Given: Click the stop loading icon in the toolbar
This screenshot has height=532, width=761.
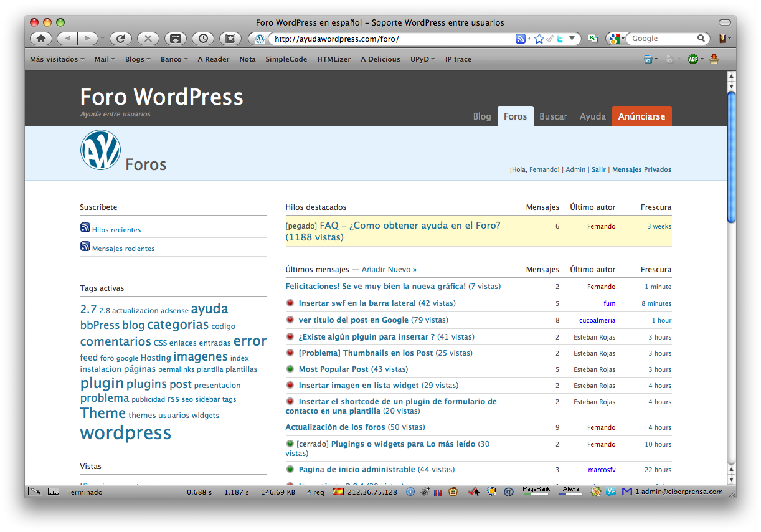Looking at the screenshot, I should (x=148, y=38).
